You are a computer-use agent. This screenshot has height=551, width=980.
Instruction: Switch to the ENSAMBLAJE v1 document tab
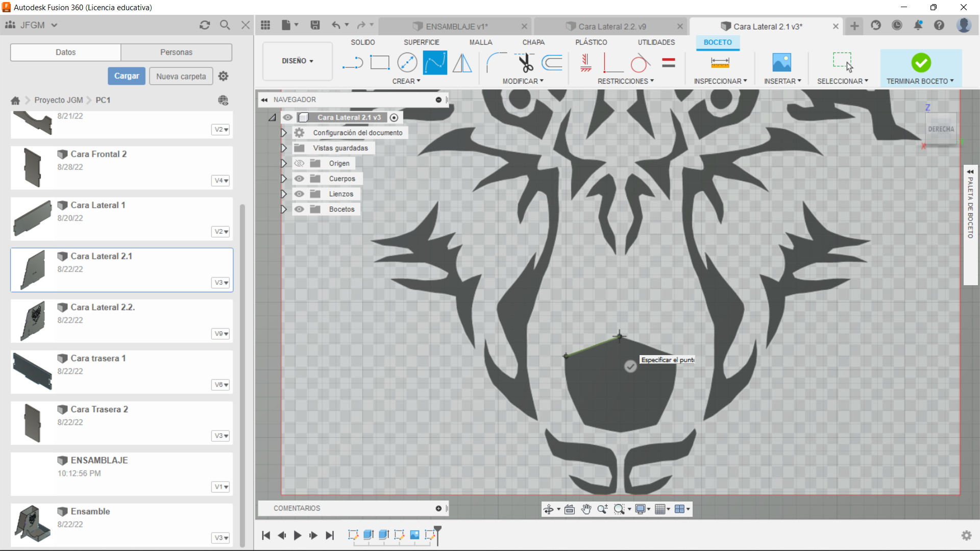tap(456, 27)
